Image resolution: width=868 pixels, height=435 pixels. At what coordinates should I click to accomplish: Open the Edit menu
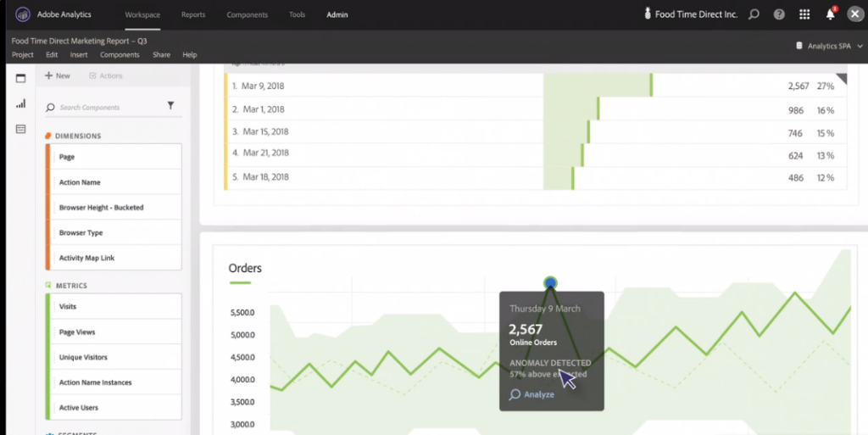[x=52, y=55]
